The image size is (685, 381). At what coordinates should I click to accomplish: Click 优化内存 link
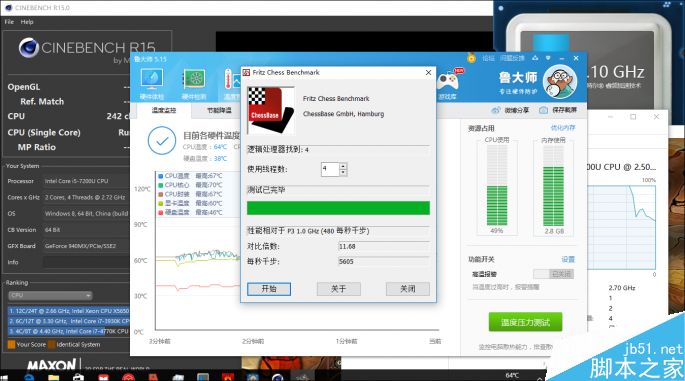coord(563,128)
